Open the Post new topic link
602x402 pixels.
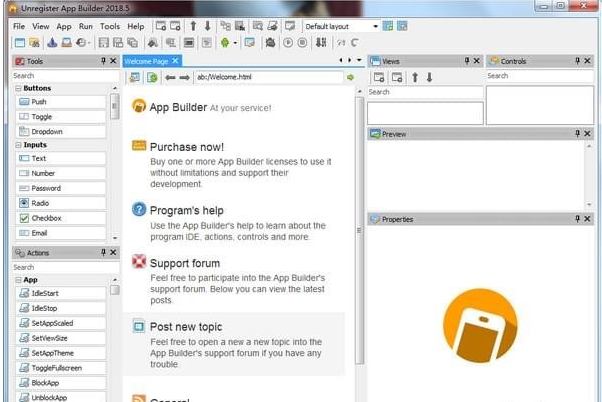(x=186, y=327)
